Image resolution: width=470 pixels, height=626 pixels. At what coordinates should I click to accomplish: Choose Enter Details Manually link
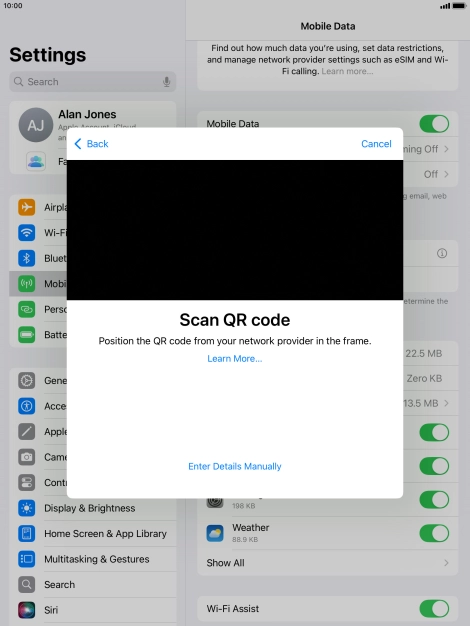tap(235, 466)
